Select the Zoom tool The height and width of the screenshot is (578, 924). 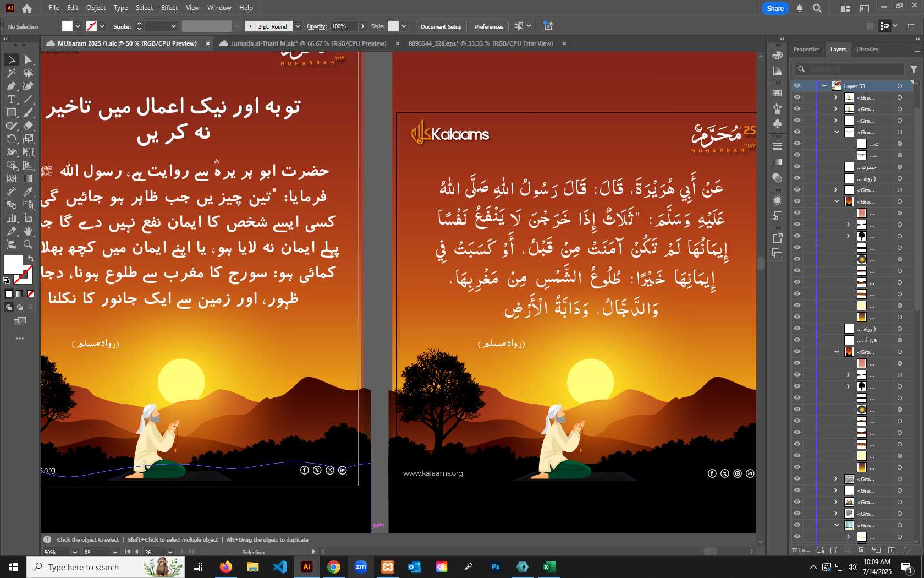[29, 244]
